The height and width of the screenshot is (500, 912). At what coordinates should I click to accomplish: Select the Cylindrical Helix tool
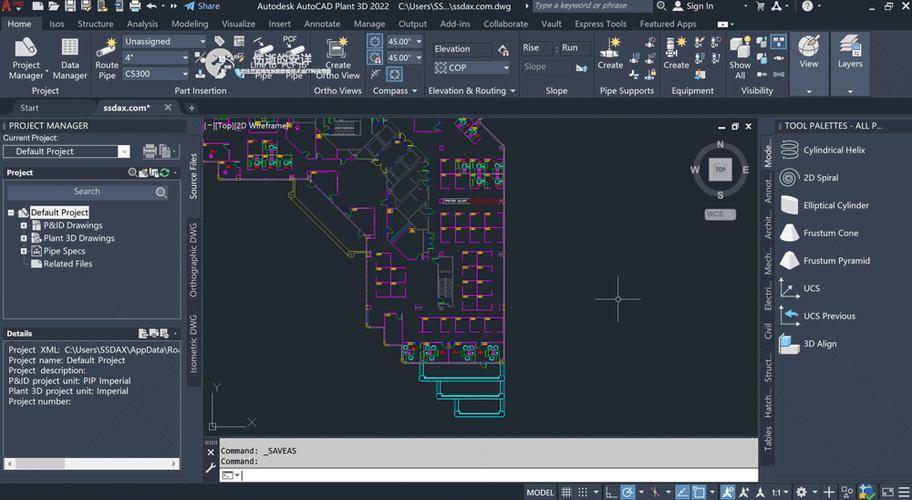pyautogui.click(x=834, y=150)
